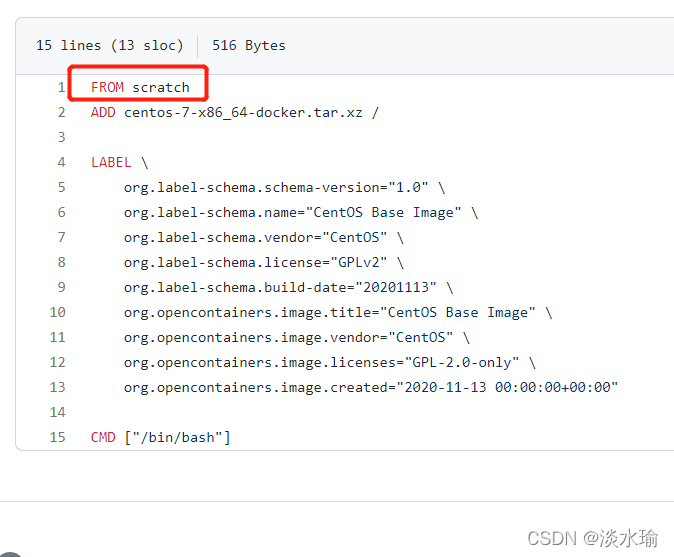This screenshot has height=557, width=674.
Task: Click 'FROM scratch' code on line 1
Action: 140,87
